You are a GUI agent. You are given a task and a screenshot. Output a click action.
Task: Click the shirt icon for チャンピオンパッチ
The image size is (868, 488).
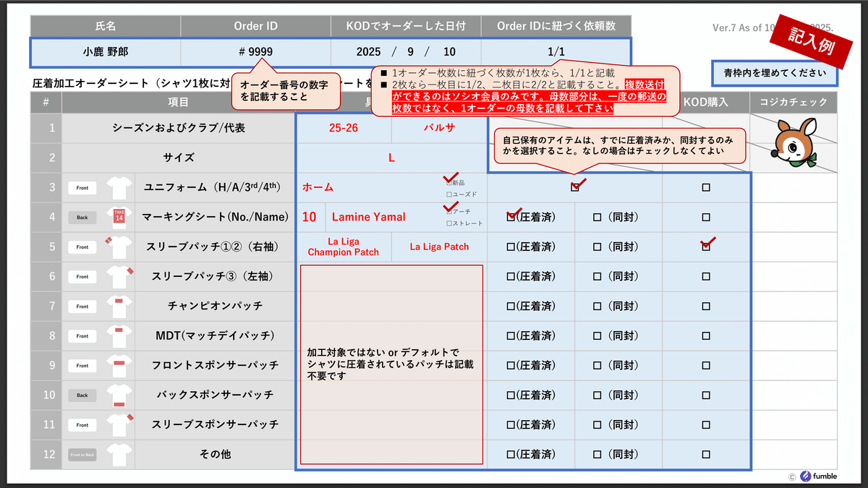[119, 307]
